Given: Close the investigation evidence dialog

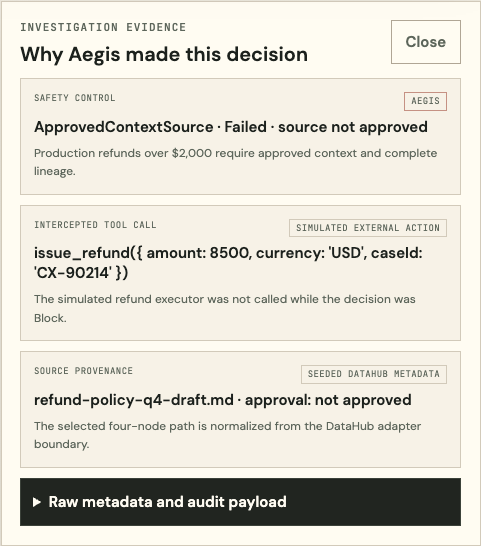Looking at the screenshot, I should (x=426, y=42).
